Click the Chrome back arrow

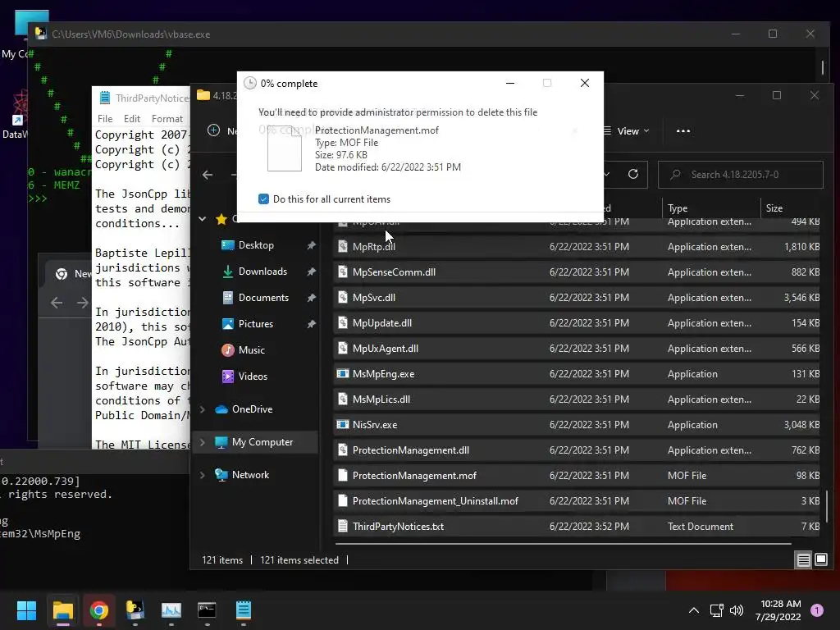point(57,303)
